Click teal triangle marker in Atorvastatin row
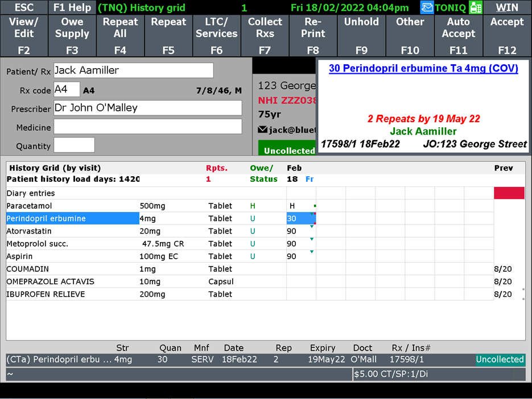The image size is (532, 399). tap(312, 227)
